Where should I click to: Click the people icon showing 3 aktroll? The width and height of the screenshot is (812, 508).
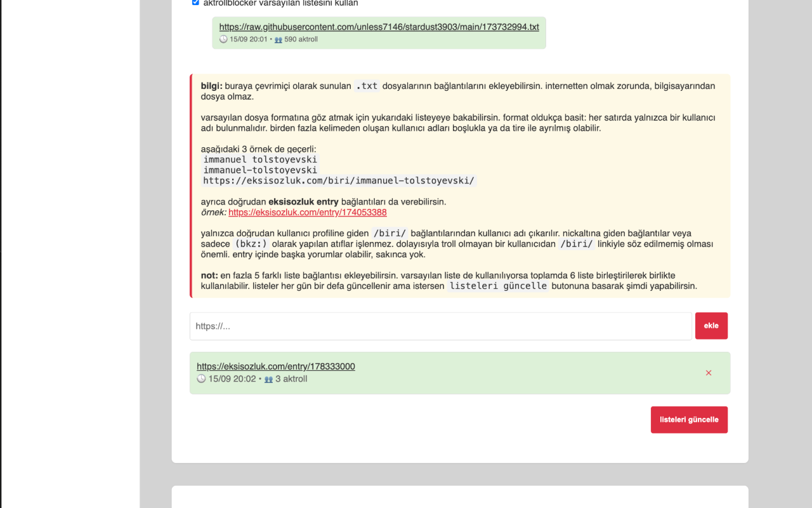point(268,379)
